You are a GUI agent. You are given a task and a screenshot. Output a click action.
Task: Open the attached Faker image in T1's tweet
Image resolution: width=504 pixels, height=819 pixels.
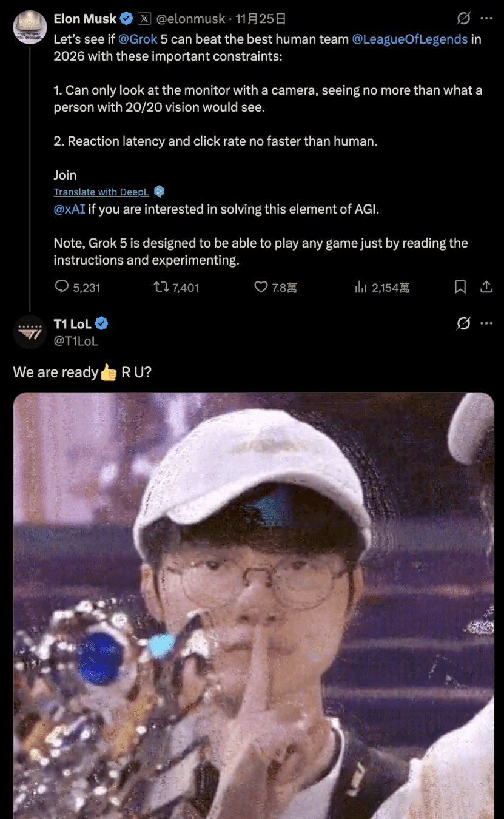[254, 605]
